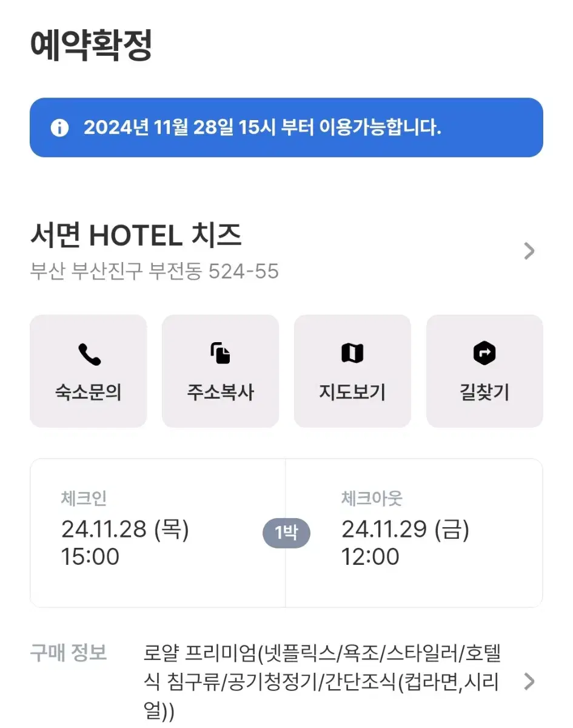
Task: Click the 구매 정보 label
Action: point(69,653)
